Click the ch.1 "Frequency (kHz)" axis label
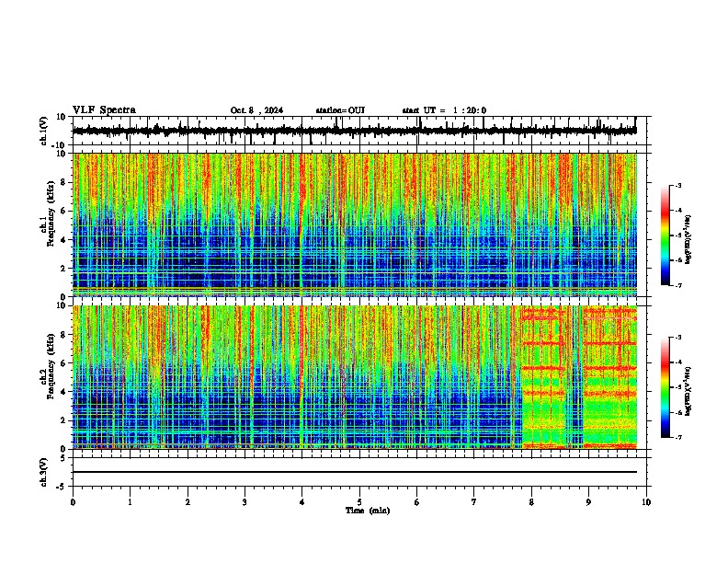 pos(51,213)
